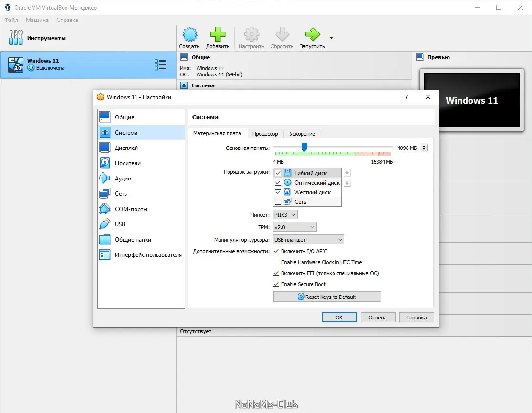Viewport: 532px width, 413px height.
Task: Open the Машина menu
Action: [x=37, y=20]
